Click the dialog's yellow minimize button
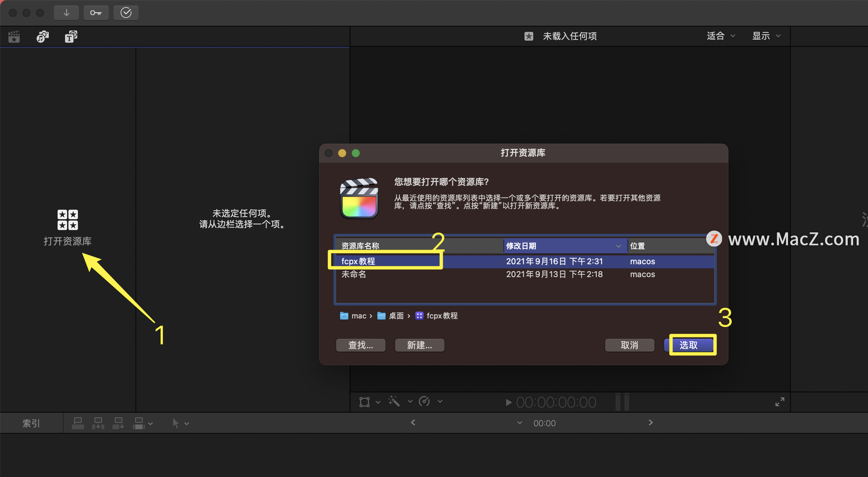Viewport: 868px width, 477px height. 342,153
